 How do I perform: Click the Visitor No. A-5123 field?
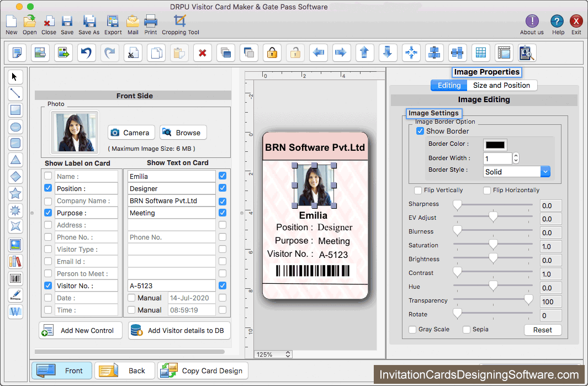172,285
